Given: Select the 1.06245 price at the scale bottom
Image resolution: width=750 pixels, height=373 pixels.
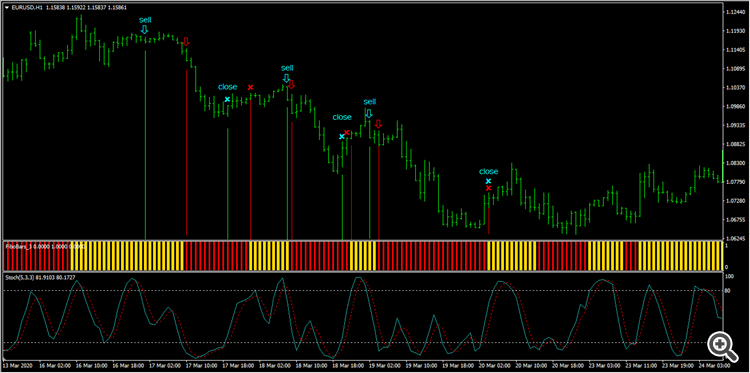Looking at the screenshot, I should (734, 238).
